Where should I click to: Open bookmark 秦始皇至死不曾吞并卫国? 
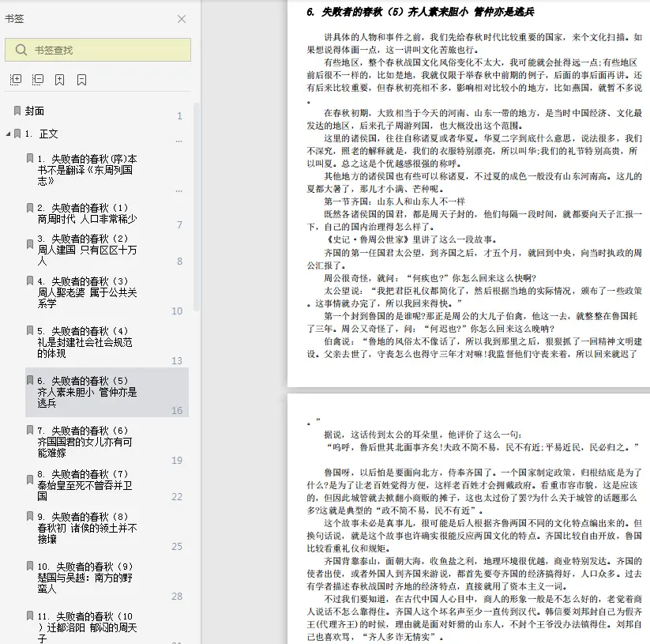[x=85, y=485]
